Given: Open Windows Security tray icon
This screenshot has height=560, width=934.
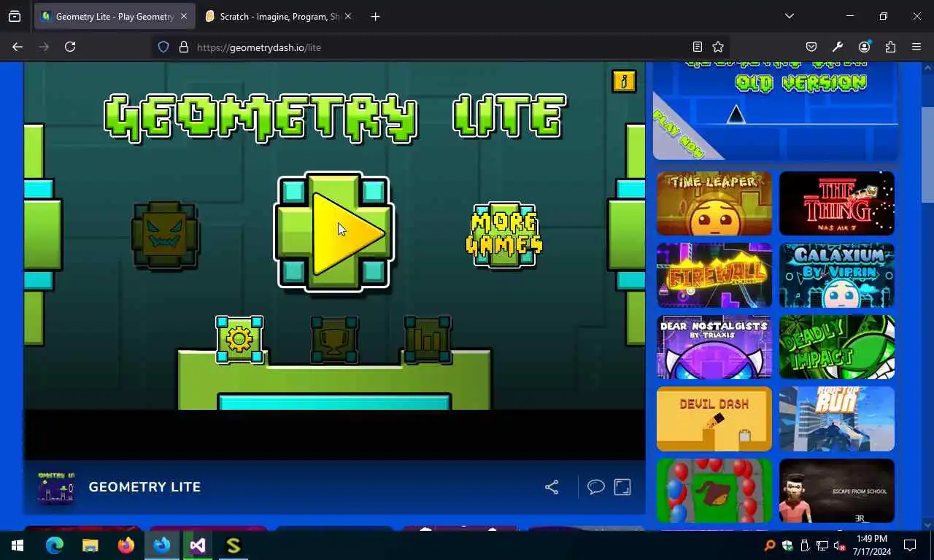Looking at the screenshot, I should (x=787, y=545).
